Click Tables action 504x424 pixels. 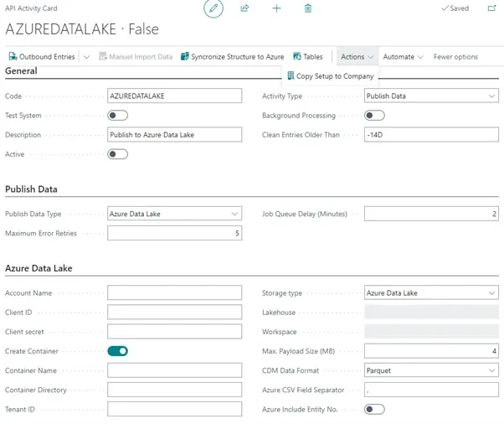(x=308, y=57)
